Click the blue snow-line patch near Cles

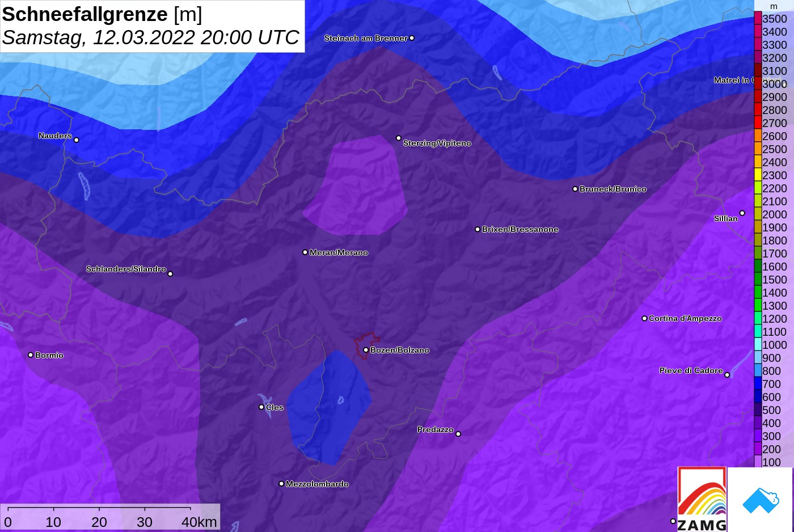click(x=329, y=407)
